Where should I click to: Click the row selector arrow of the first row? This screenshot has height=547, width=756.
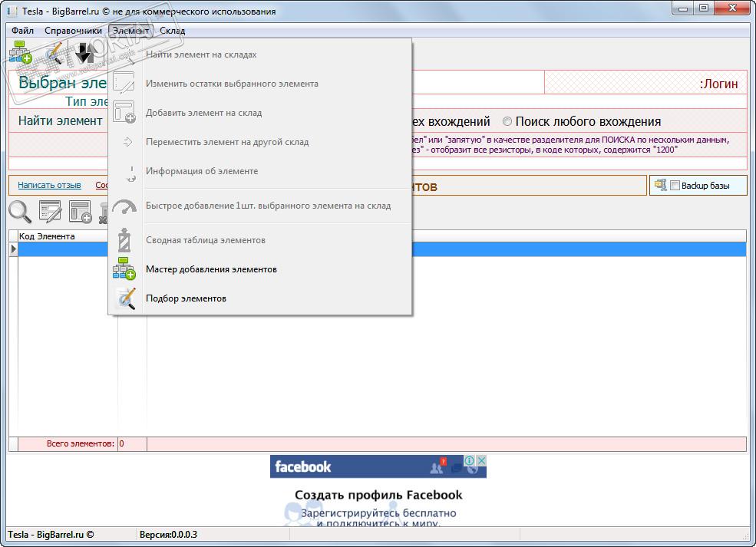click(x=14, y=249)
